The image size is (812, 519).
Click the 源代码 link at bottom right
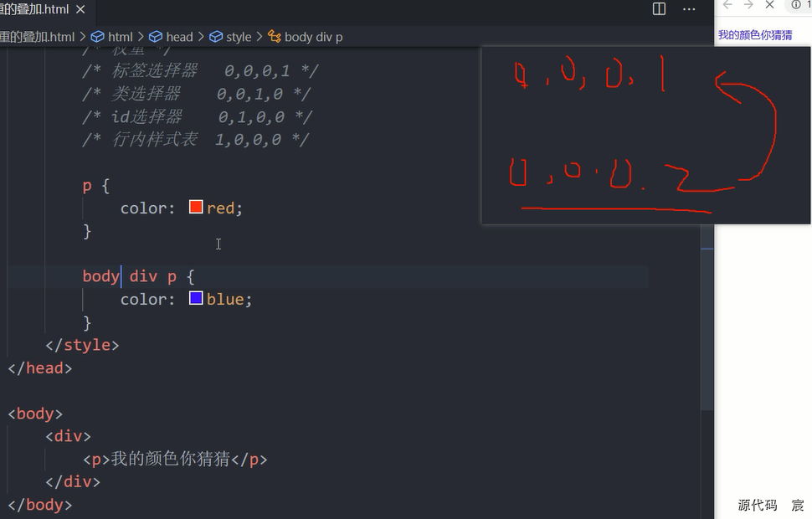pos(756,505)
